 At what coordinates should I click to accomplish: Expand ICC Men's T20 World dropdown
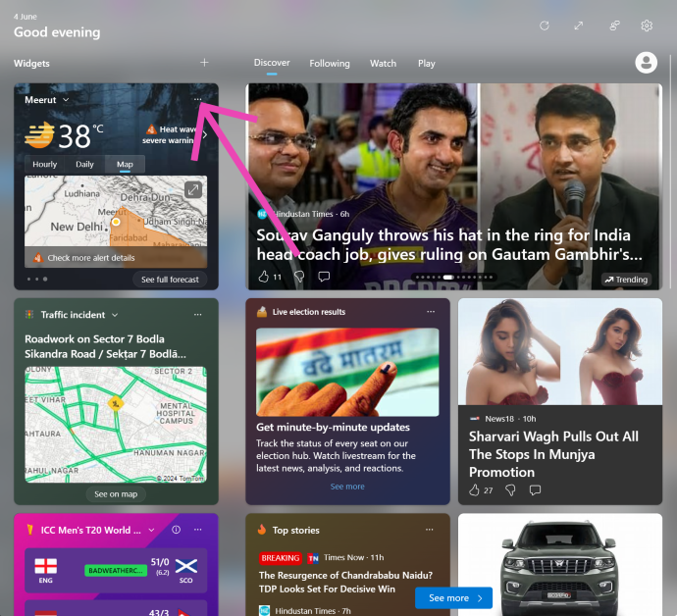[x=151, y=530]
